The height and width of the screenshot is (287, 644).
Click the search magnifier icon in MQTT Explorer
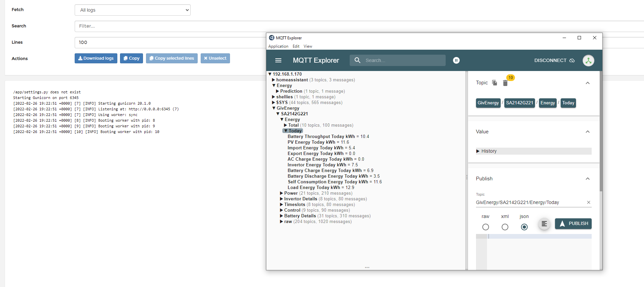(357, 60)
